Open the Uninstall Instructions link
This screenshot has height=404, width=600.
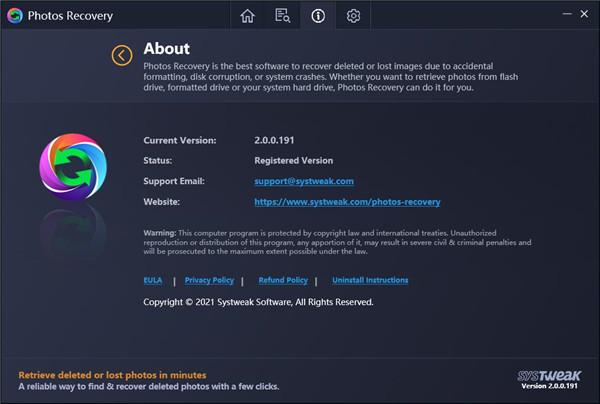(370, 281)
